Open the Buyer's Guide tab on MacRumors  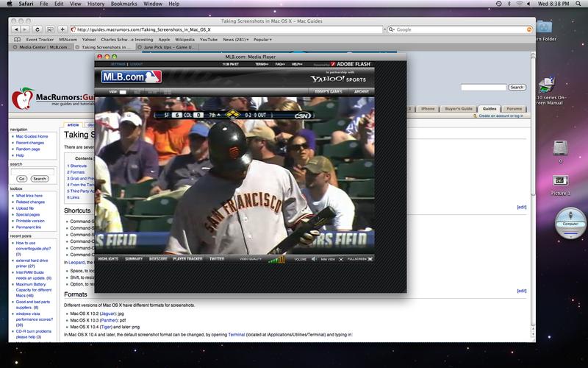click(458, 109)
